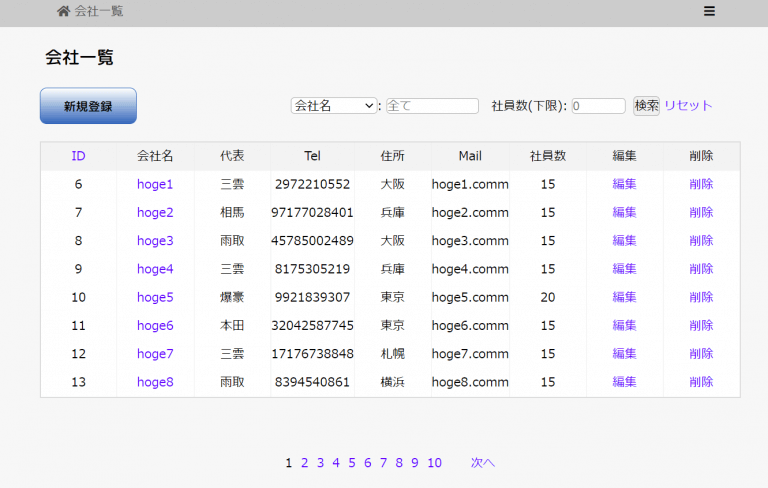Click the 次へ next page link
Image resolution: width=768 pixels, height=488 pixels.
[x=483, y=463]
